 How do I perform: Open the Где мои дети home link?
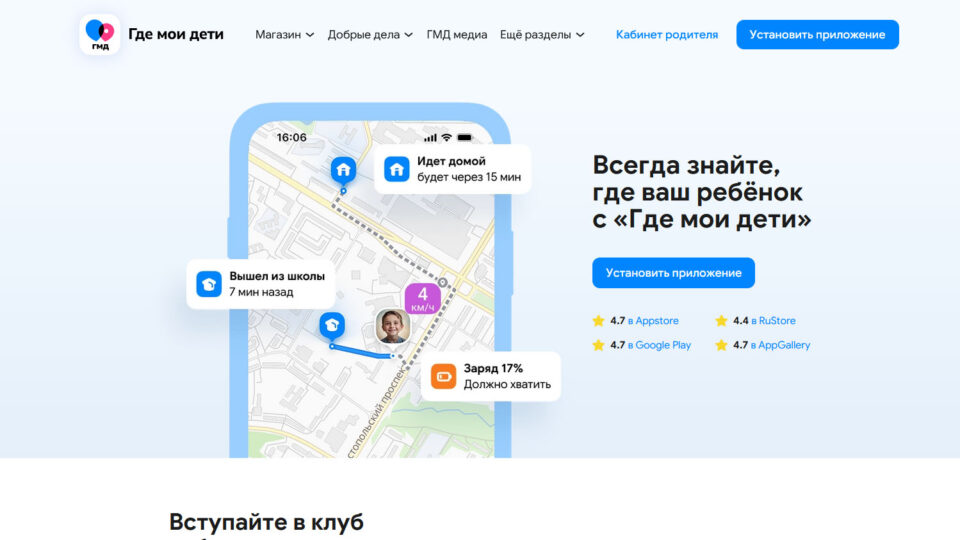(176, 34)
